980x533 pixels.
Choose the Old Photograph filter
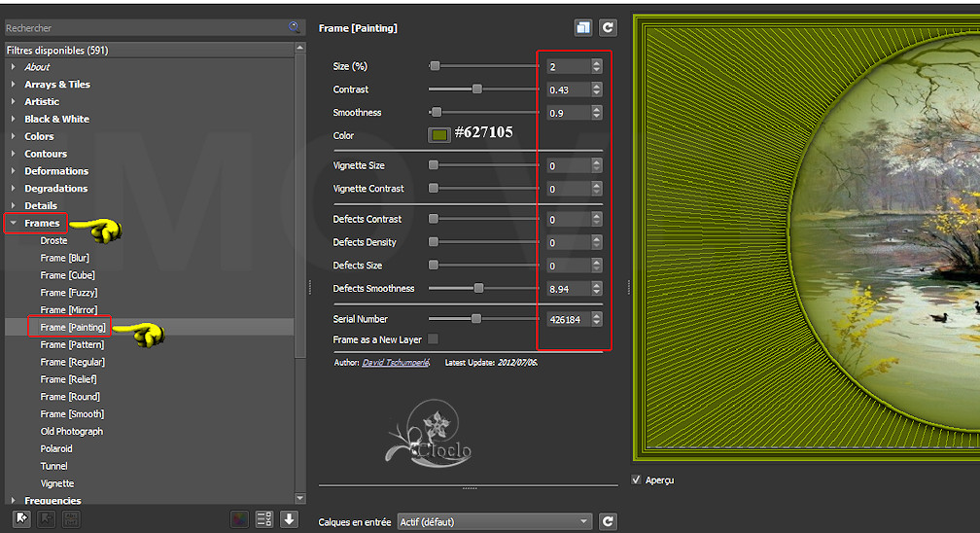(x=71, y=432)
